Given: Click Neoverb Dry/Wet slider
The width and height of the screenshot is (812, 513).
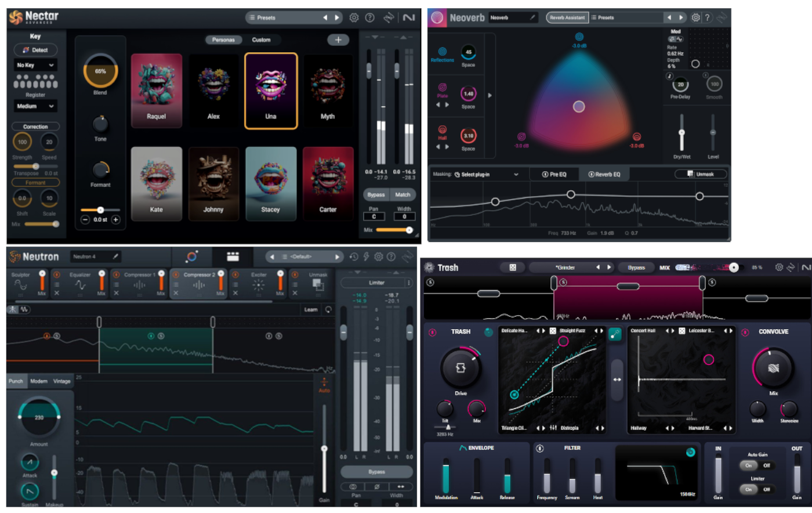Looking at the screenshot, I should coord(682,132).
